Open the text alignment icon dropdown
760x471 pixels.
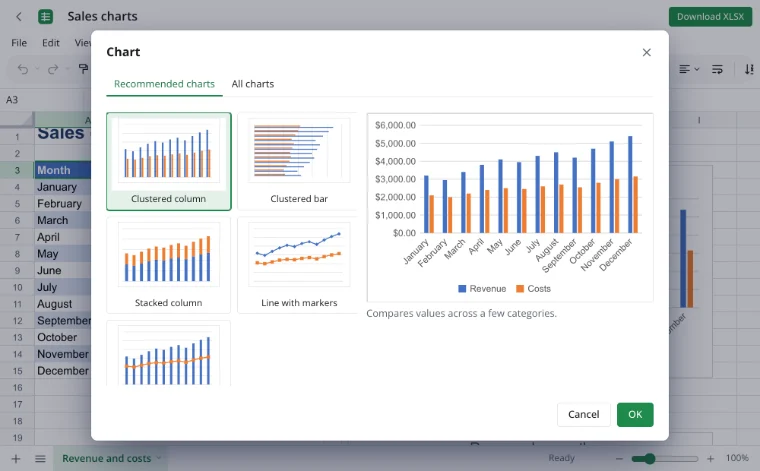point(689,69)
